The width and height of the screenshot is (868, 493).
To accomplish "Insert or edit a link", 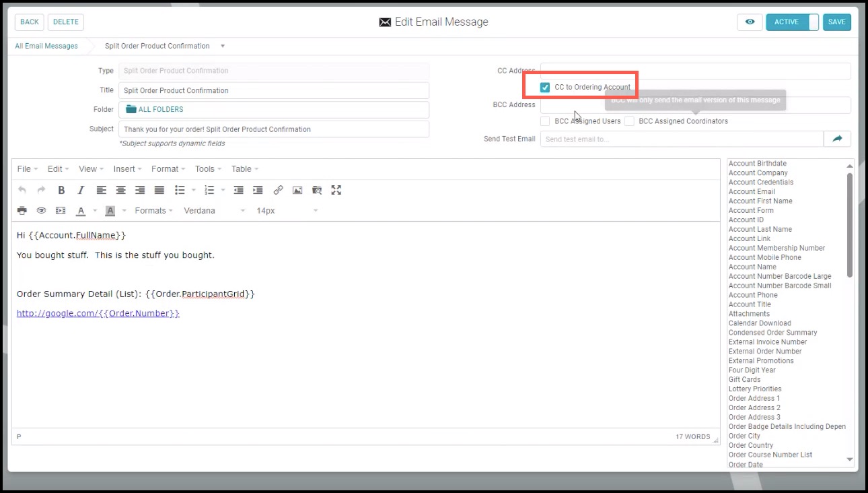I will (278, 191).
